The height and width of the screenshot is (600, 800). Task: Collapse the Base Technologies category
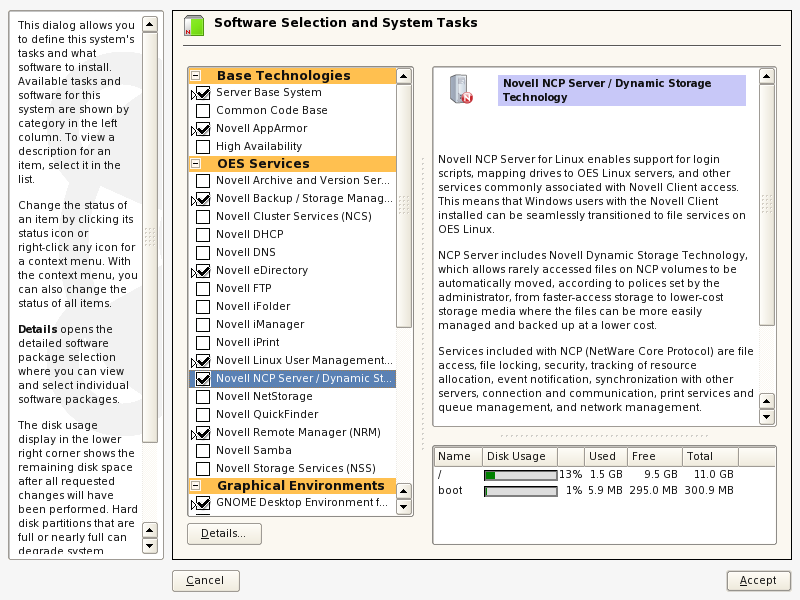coord(196,76)
